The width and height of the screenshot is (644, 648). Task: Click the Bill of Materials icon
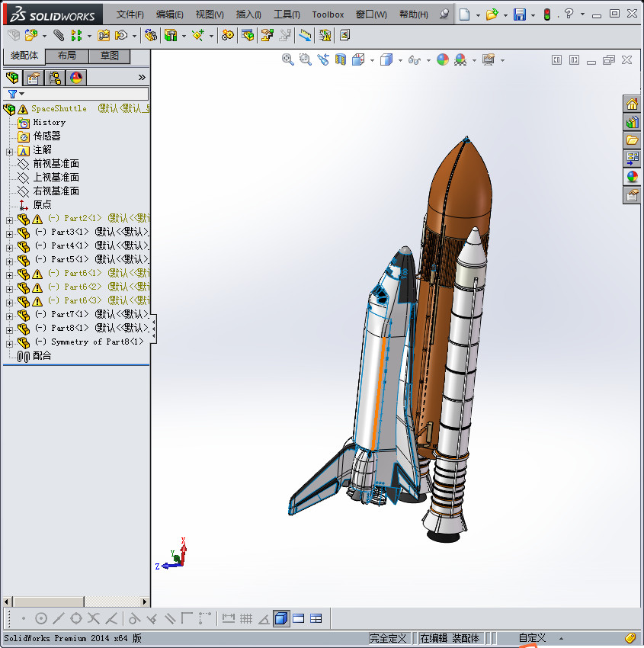(248, 36)
